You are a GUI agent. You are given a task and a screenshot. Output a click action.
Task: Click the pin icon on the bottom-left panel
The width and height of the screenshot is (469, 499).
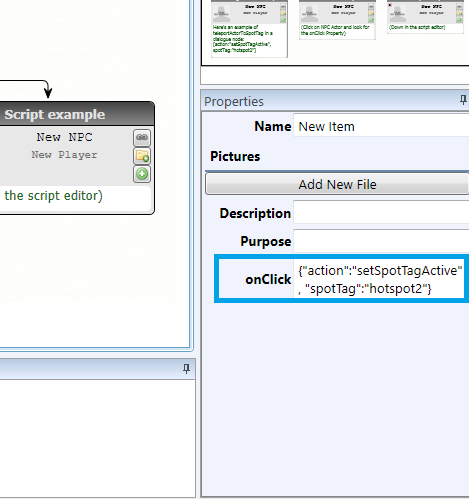tap(186, 369)
